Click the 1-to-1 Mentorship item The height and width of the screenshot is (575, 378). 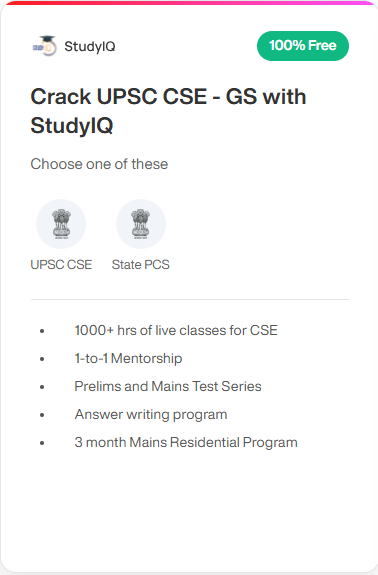tap(128, 358)
